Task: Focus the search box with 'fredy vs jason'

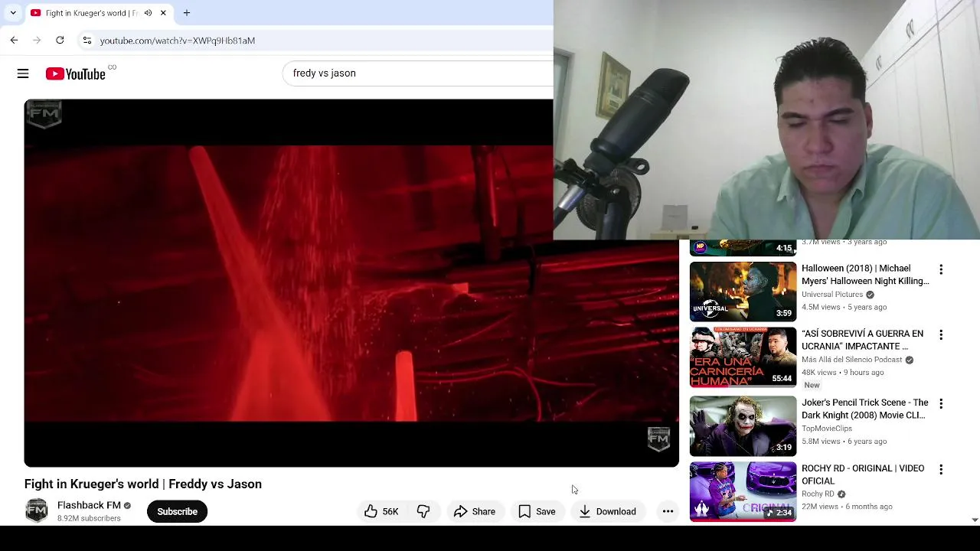Action: pos(417,73)
